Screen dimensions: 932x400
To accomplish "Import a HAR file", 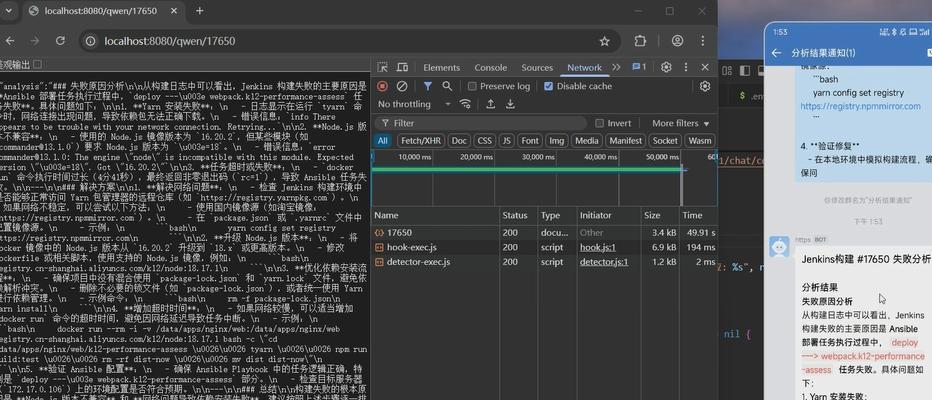I will tap(490, 104).
